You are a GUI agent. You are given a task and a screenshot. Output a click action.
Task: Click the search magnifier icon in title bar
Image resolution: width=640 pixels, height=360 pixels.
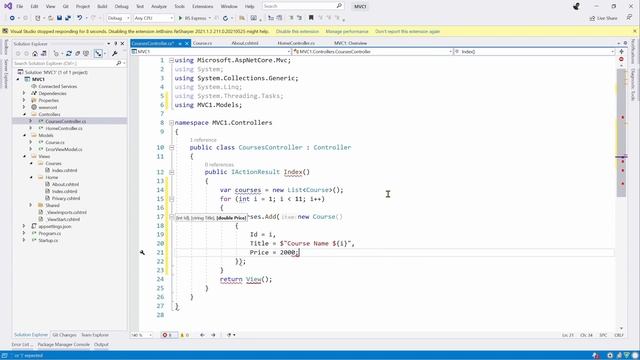(x=339, y=6)
